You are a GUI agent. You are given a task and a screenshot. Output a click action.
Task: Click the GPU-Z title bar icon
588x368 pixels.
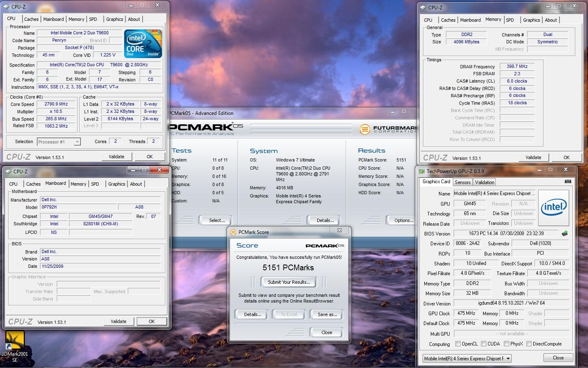(421, 171)
